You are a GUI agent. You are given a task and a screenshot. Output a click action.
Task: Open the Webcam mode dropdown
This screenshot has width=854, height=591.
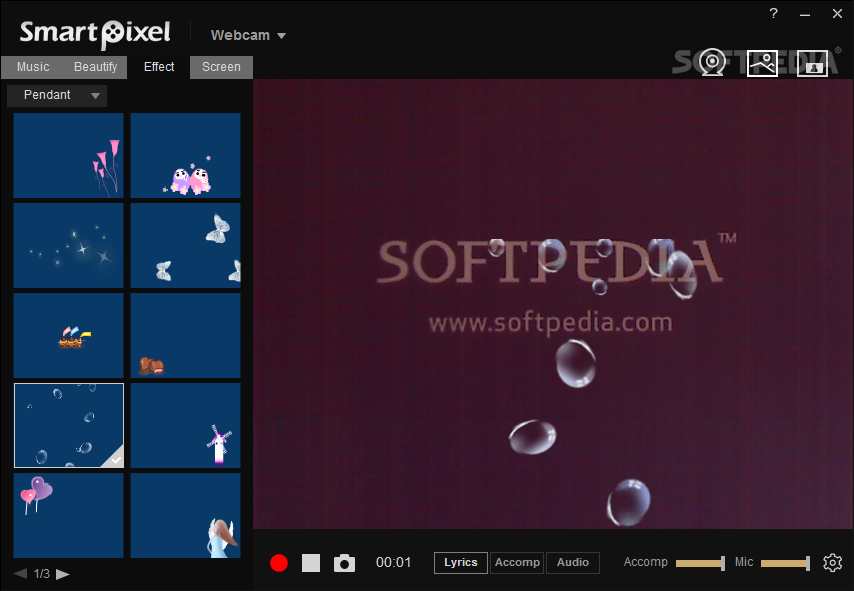coord(248,35)
